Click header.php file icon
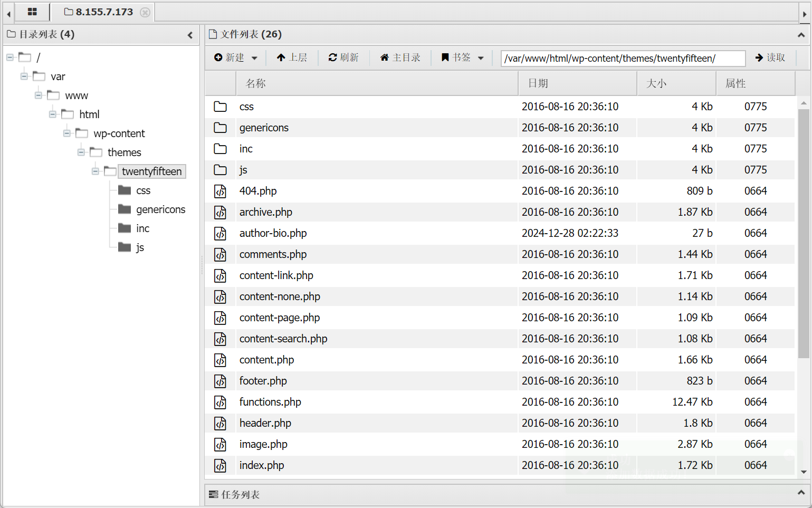 coord(220,423)
